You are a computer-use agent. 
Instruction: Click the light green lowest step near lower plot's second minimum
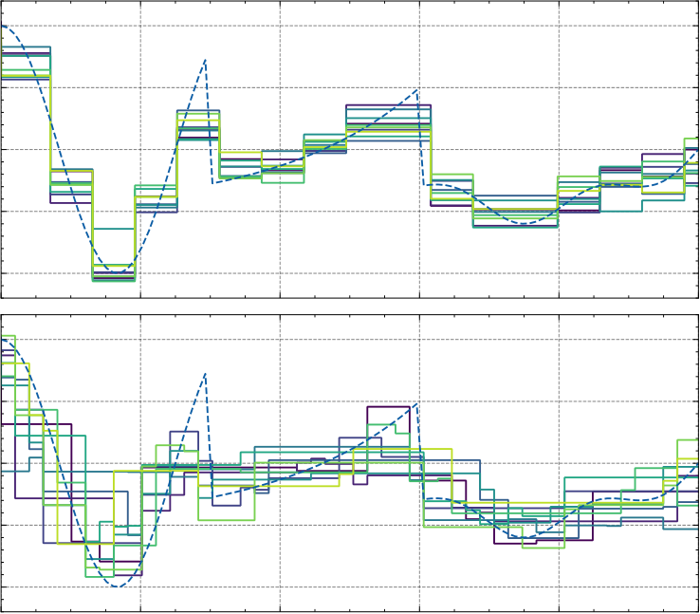click(543, 548)
